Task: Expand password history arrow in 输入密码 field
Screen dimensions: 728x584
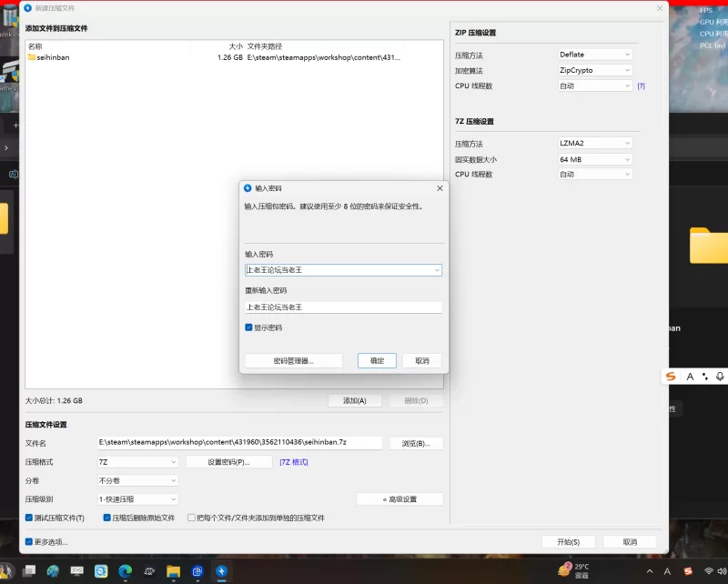Action: click(x=437, y=270)
